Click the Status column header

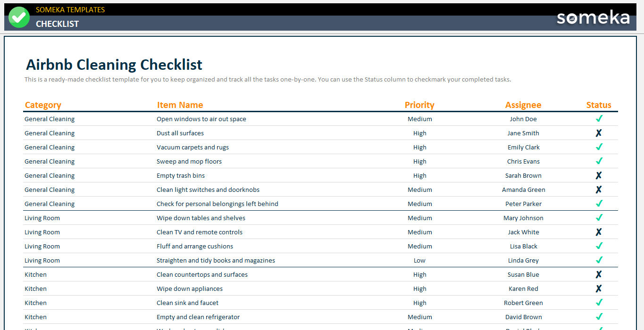[599, 105]
